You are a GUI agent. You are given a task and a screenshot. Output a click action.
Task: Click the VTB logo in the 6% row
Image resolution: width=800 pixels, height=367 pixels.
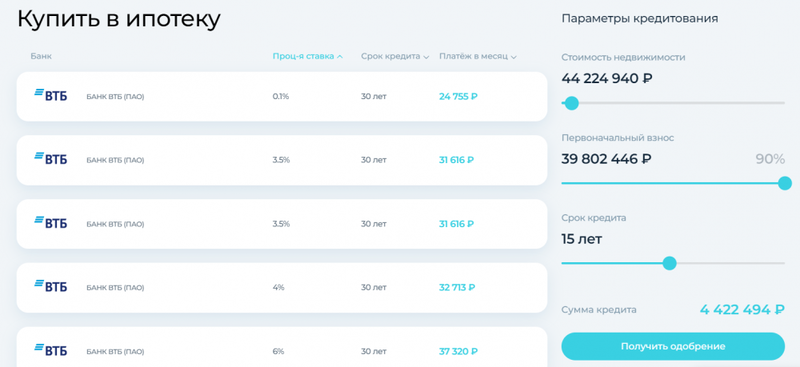point(51,351)
